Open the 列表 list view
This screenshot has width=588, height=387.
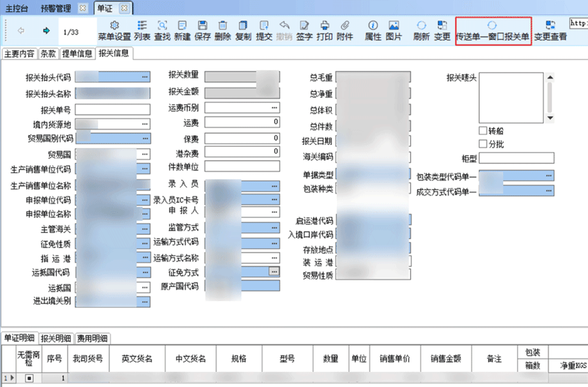(142, 31)
